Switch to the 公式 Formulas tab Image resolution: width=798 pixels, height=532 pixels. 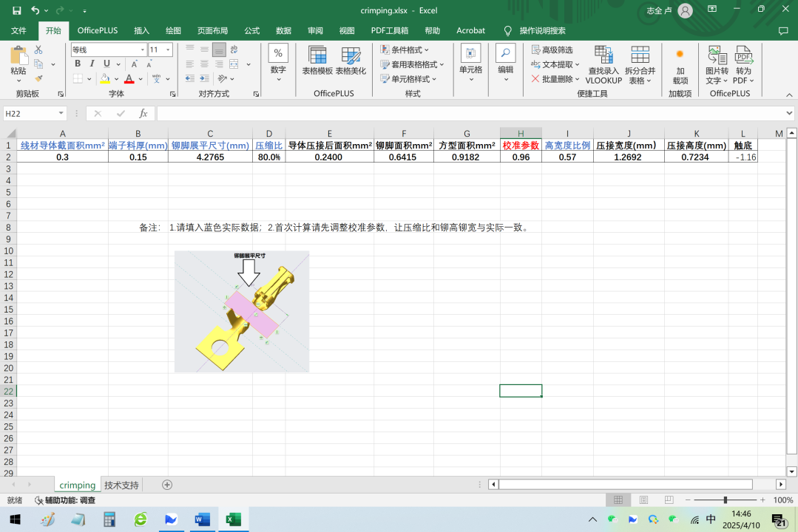[x=252, y=30]
